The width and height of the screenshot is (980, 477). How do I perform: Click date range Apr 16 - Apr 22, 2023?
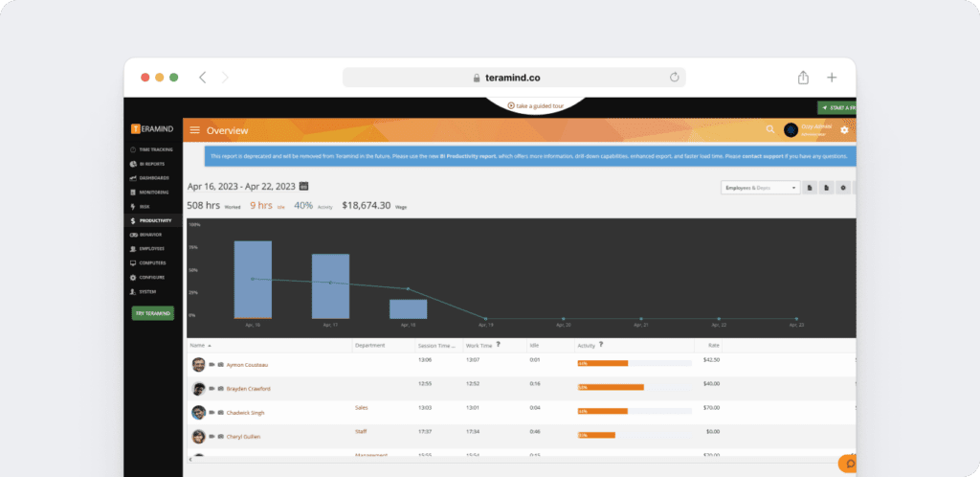241,187
